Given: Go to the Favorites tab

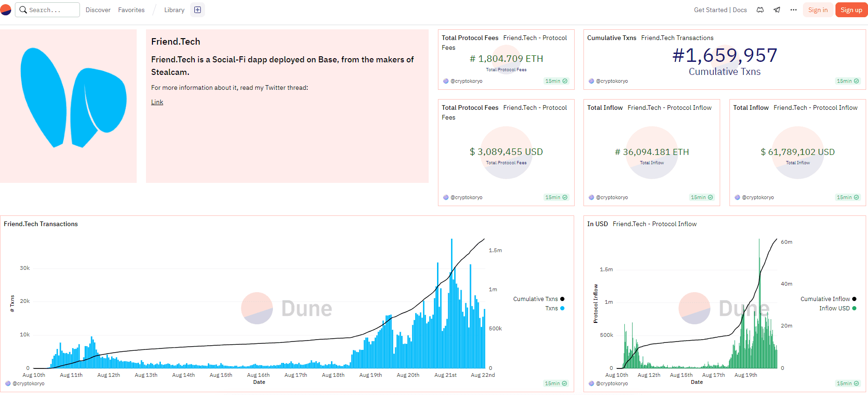Looking at the screenshot, I should tap(131, 10).
